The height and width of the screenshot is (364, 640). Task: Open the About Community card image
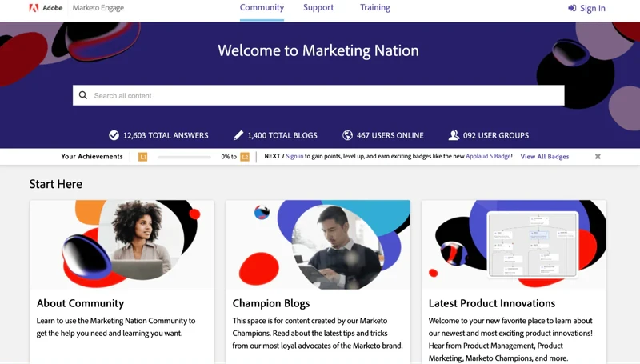(x=122, y=245)
